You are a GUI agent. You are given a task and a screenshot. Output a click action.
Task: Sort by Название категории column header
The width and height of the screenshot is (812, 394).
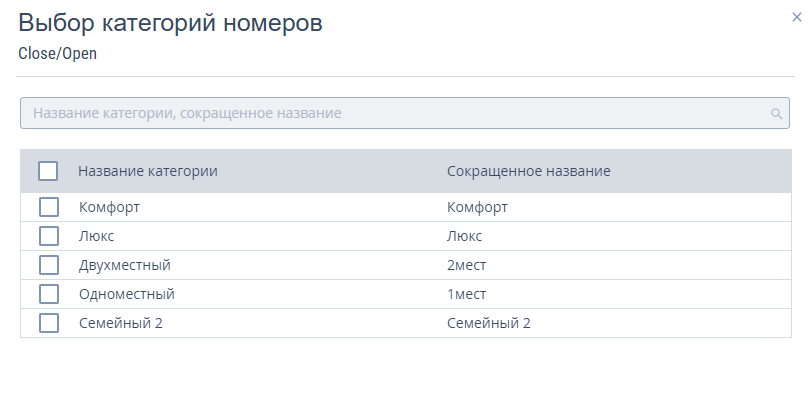[x=148, y=171]
